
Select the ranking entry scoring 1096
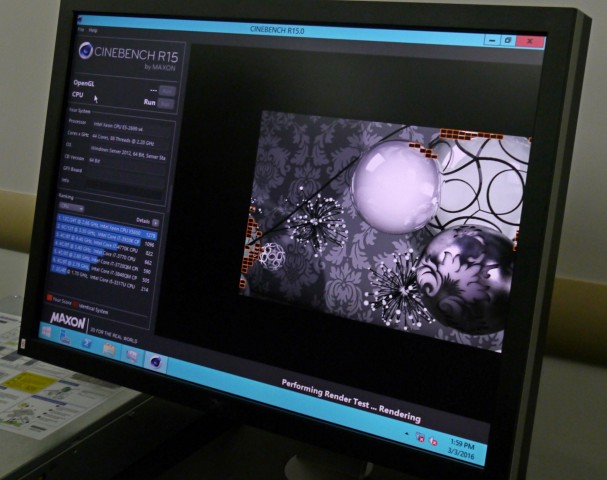click(105, 237)
